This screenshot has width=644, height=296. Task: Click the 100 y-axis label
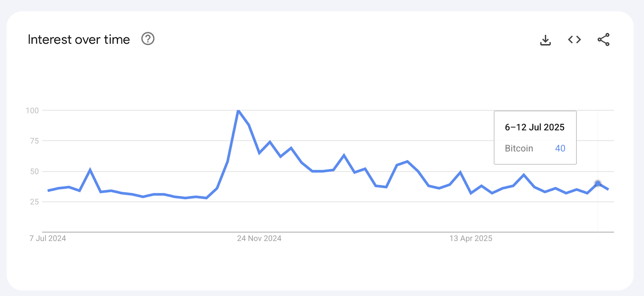(32, 110)
